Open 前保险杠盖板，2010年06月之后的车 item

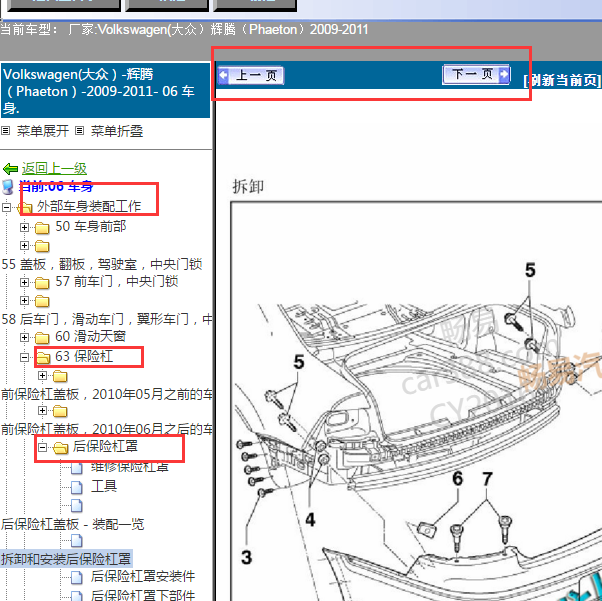tap(106, 429)
